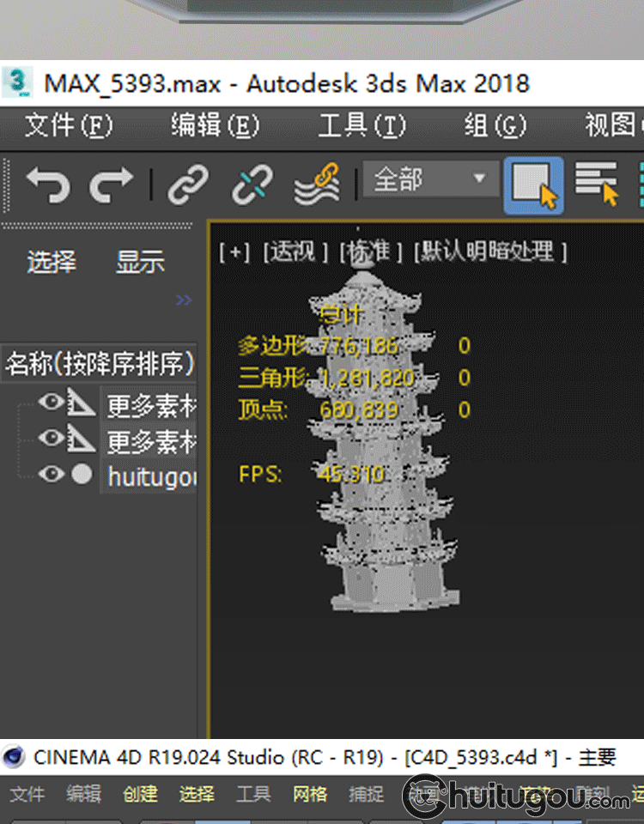Screen dimensions: 644x824
Task: Click the Undo arrow in 3ds Max toolbar
Action: pyautogui.click(x=48, y=185)
